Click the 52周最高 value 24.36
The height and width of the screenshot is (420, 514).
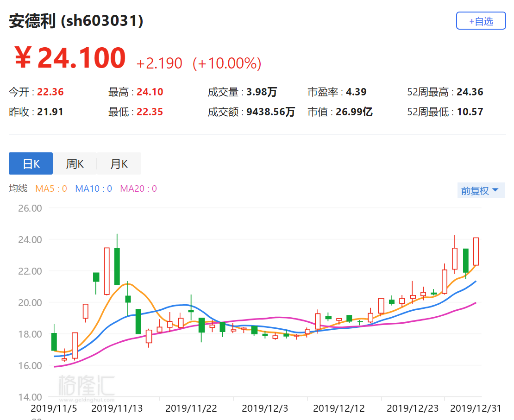point(470,92)
